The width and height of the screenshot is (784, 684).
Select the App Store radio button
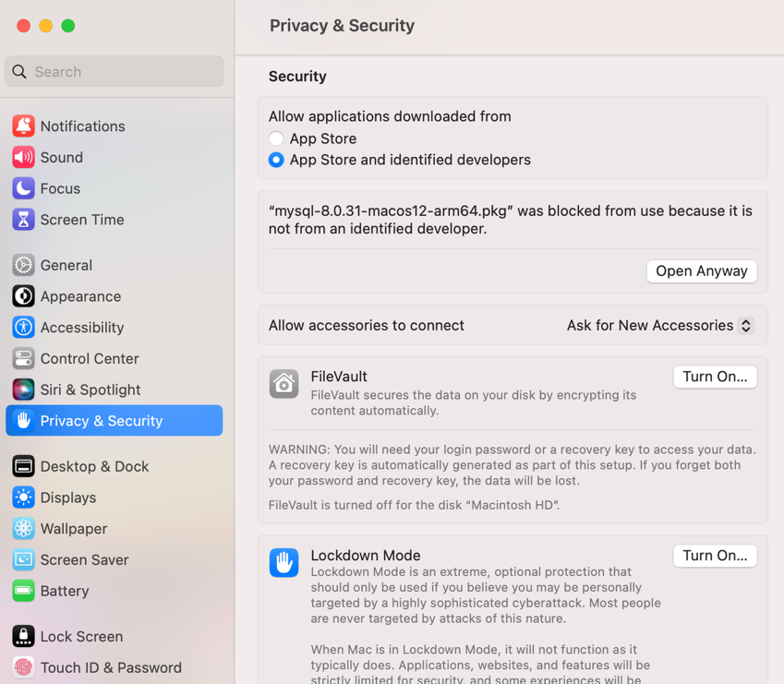(x=276, y=138)
